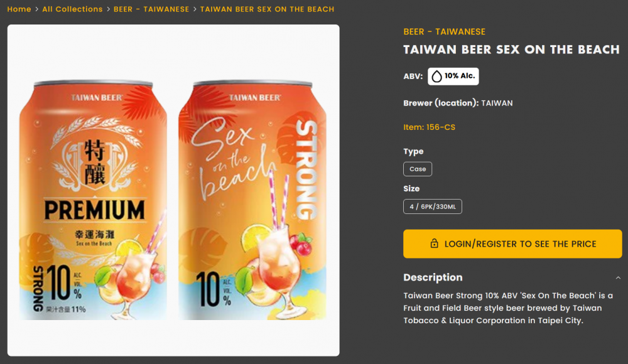Click the TAIWAN BEER SEX ON THE BEACH heading
This screenshot has width=628, height=364.
click(511, 50)
